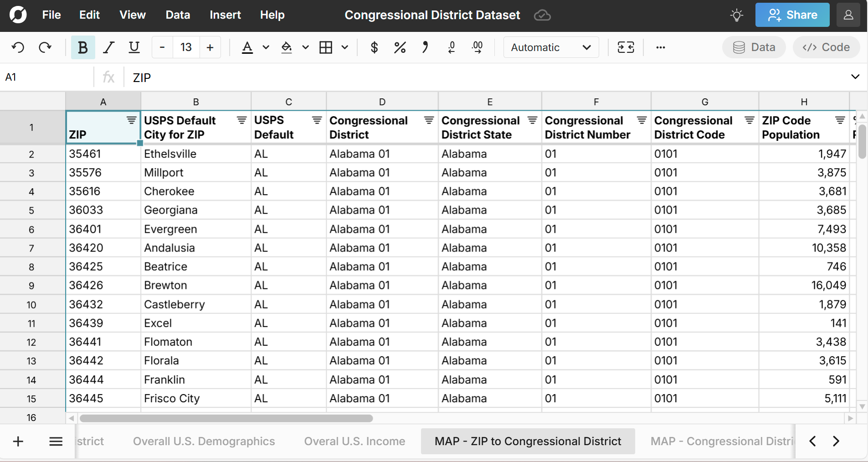Click the increase decimal places icon
The height and width of the screenshot is (462, 868).
(x=477, y=47)
